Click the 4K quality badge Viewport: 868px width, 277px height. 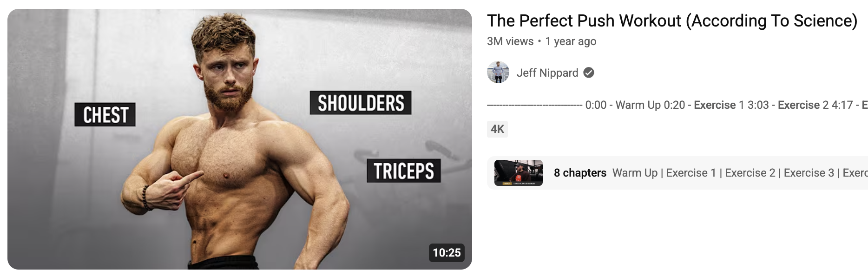coord(497,129)
